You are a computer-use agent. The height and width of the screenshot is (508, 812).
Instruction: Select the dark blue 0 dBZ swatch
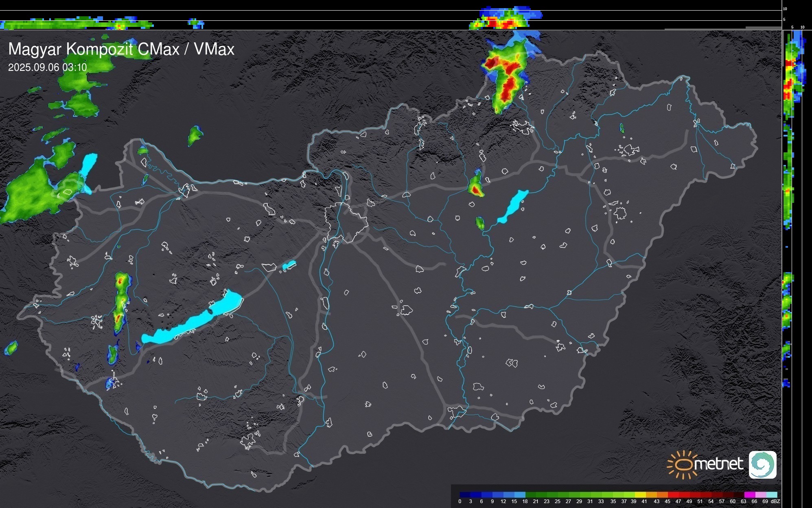465,495
